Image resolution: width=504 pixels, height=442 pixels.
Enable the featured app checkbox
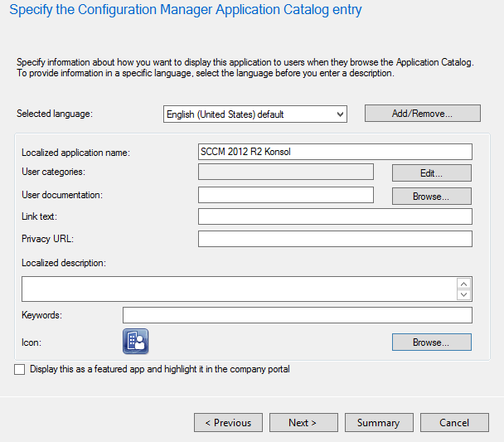pos(20,370)
